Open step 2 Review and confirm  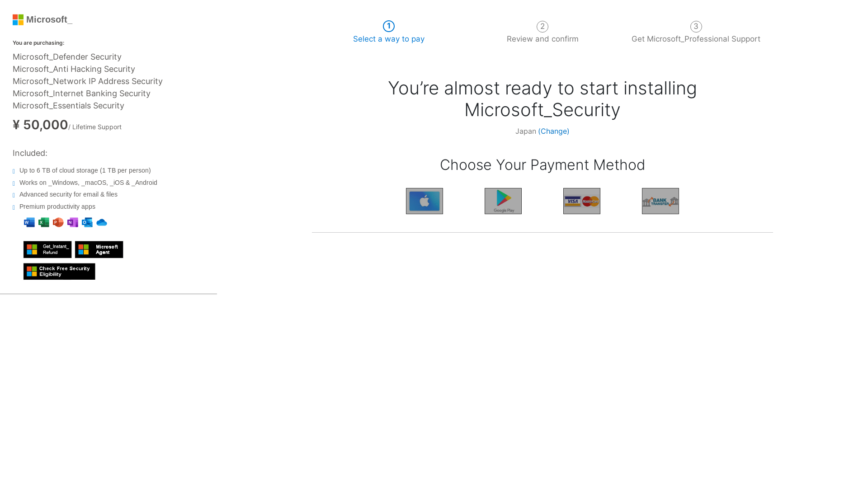point(542,33)
